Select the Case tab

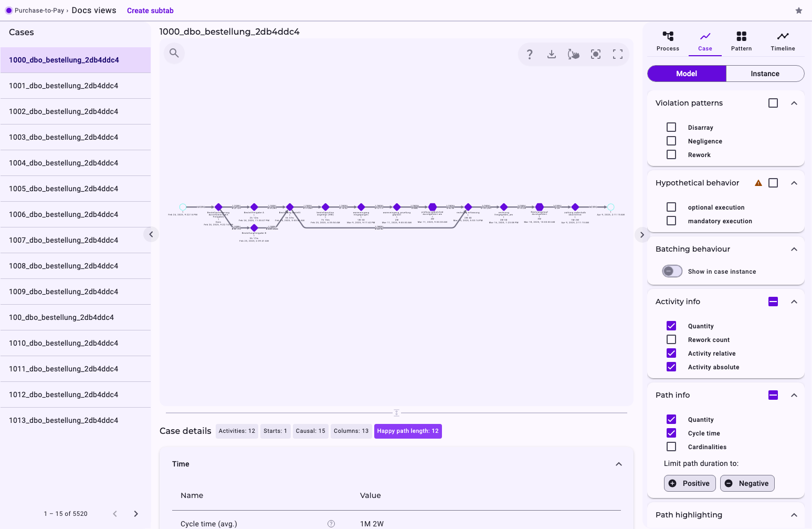click(x=705, y=41)
